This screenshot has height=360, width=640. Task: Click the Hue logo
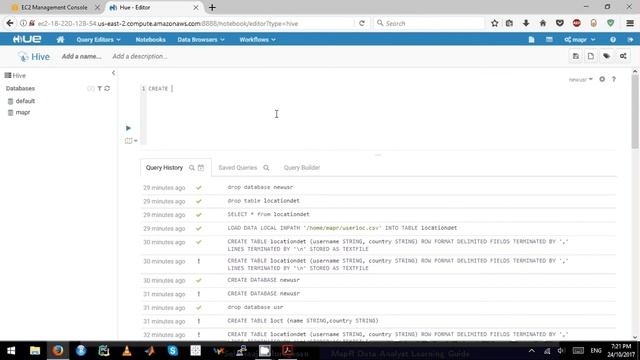click(x=27, y=39)
